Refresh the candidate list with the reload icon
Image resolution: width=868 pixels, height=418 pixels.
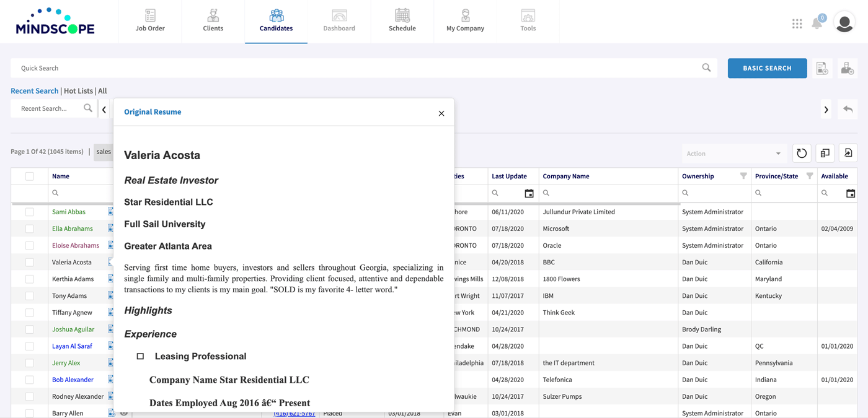click(x=802, y=153)
